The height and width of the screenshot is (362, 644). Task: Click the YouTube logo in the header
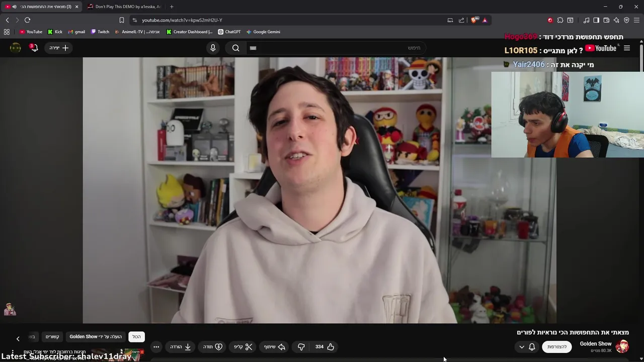click(x=601, y=48)
